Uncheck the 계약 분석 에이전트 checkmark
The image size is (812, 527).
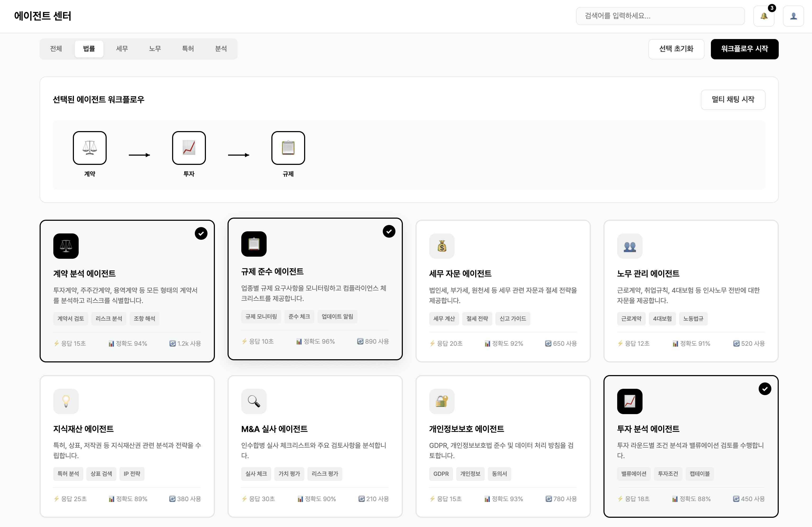(x=201, y=233)
